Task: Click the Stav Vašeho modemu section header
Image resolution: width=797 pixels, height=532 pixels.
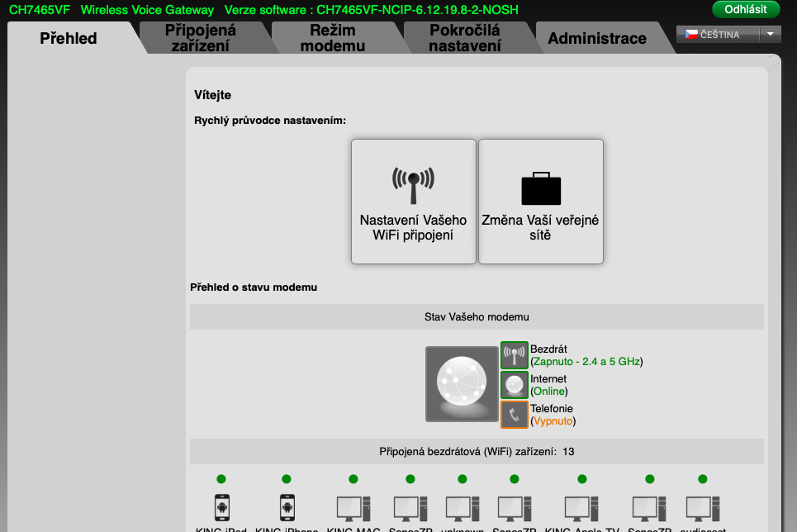Action: (477, 316)
